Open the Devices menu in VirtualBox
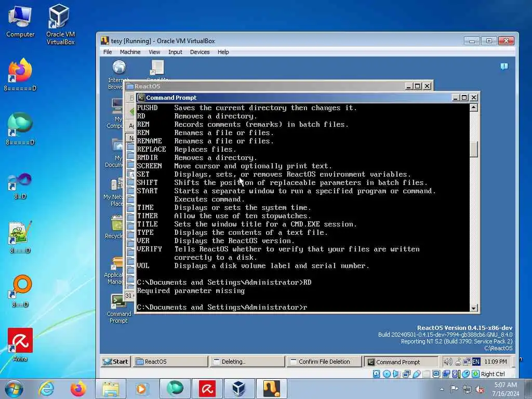This screenshot has width=532, height=399. point(199,52)
